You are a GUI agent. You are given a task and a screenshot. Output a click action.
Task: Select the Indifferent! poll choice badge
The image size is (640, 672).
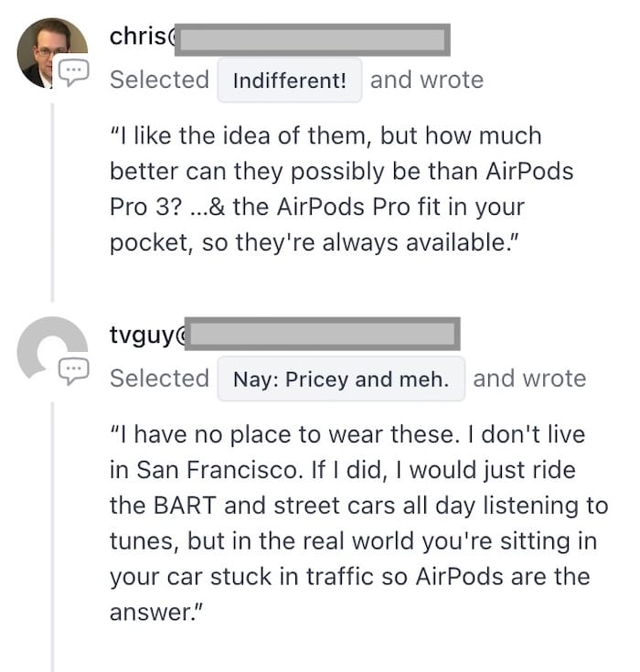pos(290,80)
